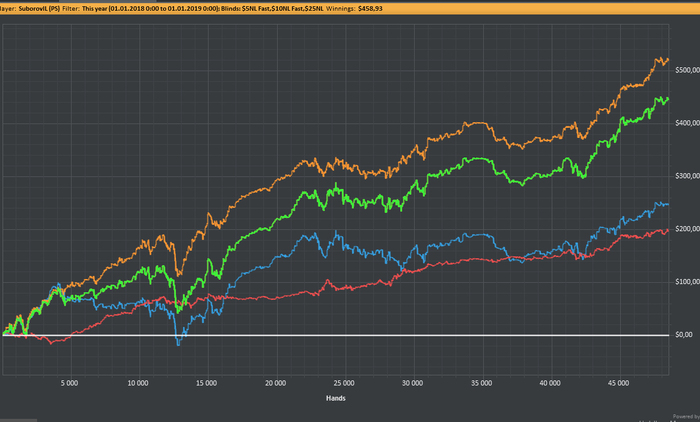Click the 40 000 x-axis label
Viewport: 700px width, 422px height.
point(550,383)
